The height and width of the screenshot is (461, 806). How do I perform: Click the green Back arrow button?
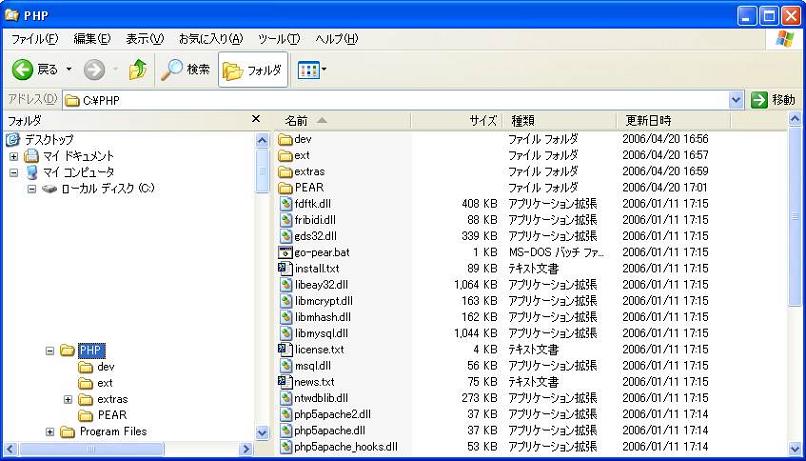23,69
